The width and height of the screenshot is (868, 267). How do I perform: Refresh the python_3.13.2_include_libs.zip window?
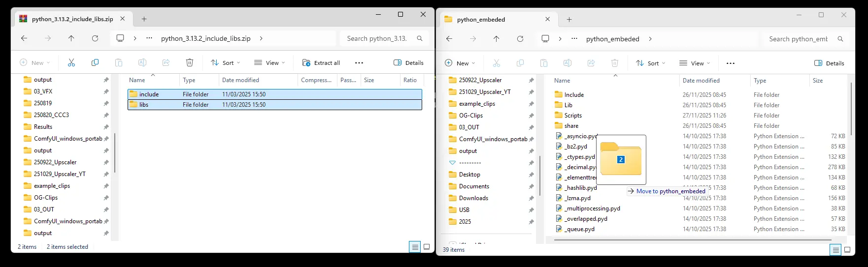coord(95,38)
